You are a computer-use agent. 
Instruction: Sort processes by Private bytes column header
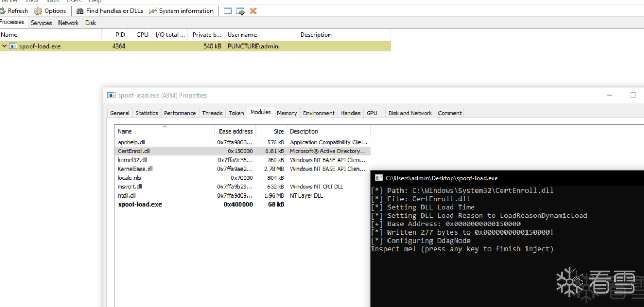click(206, 35)
